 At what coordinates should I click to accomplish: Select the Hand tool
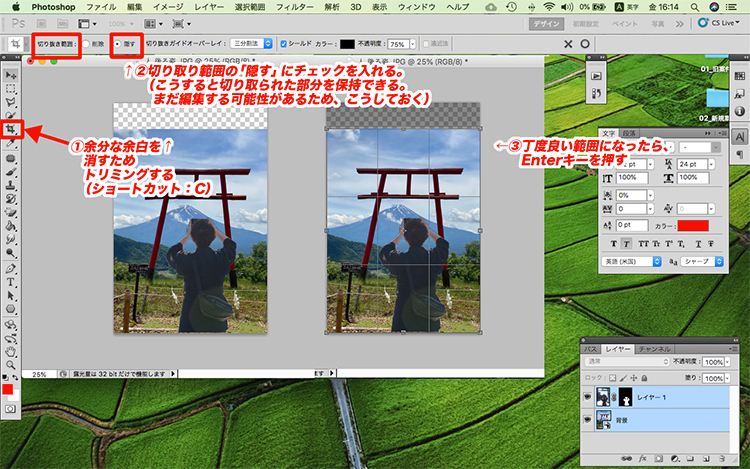[11, 352]
